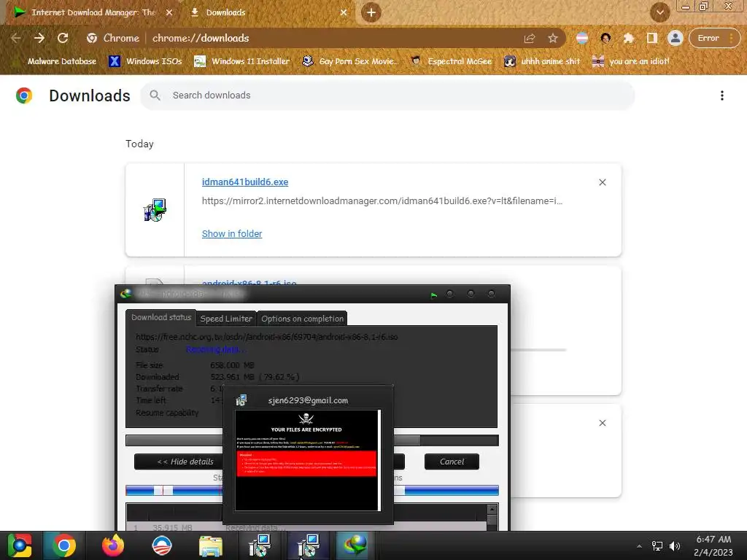Open the Error update menu button

coord(714,38)
